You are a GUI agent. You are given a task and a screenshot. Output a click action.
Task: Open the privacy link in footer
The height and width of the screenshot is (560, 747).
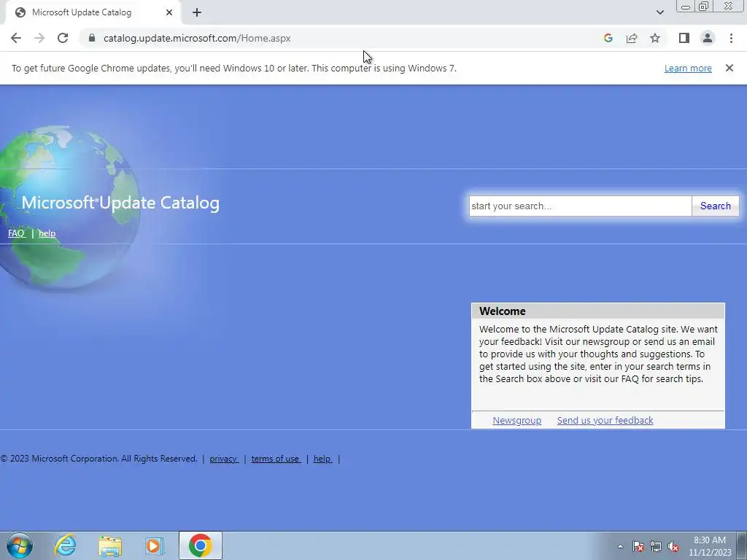click(x=223, y=459)
